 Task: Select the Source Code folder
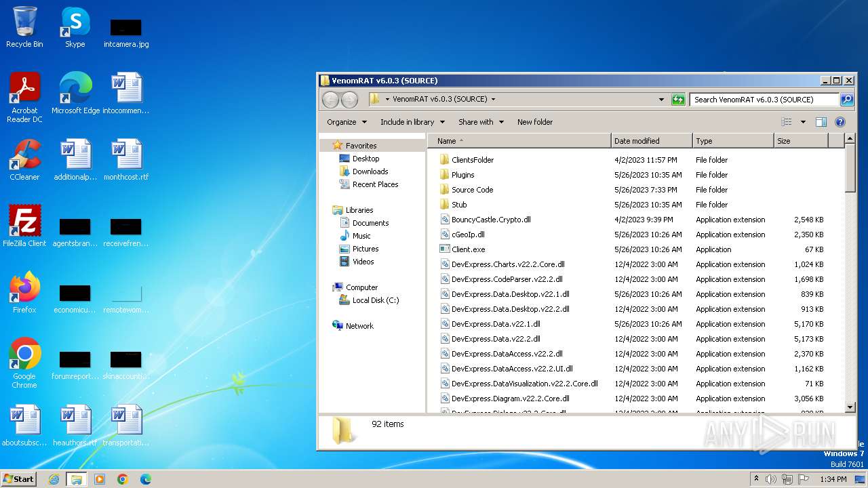coord(467,190)
